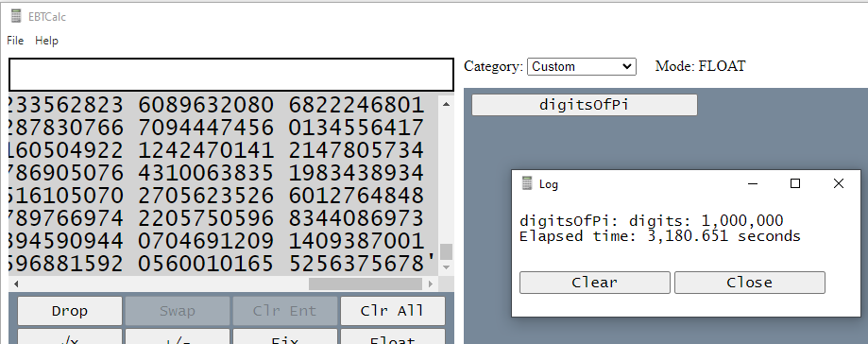Click the number 4310063835 in stack
The height and width of the screenshot is (344, 868).
206,173
